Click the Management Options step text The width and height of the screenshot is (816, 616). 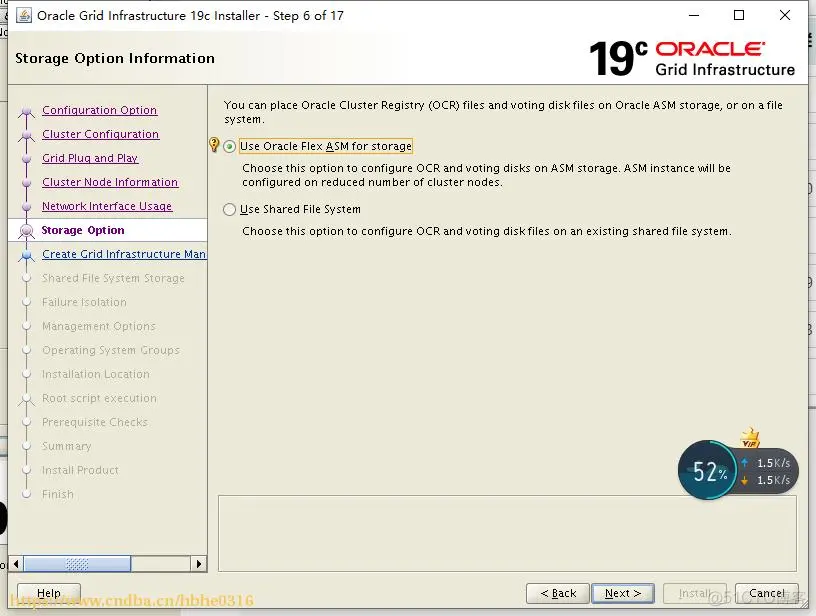coord(99,326)
